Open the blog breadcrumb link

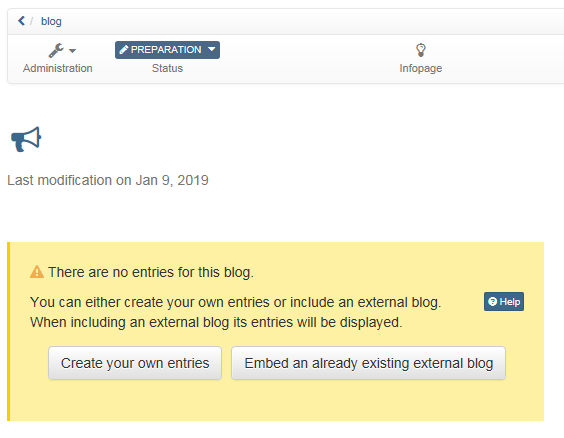[51, 22]
